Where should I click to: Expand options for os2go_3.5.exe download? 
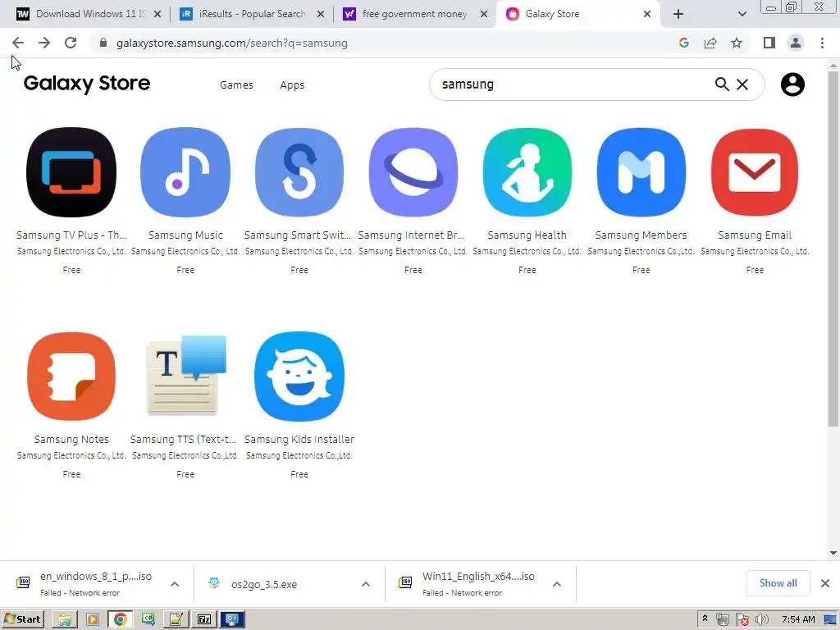365,584
